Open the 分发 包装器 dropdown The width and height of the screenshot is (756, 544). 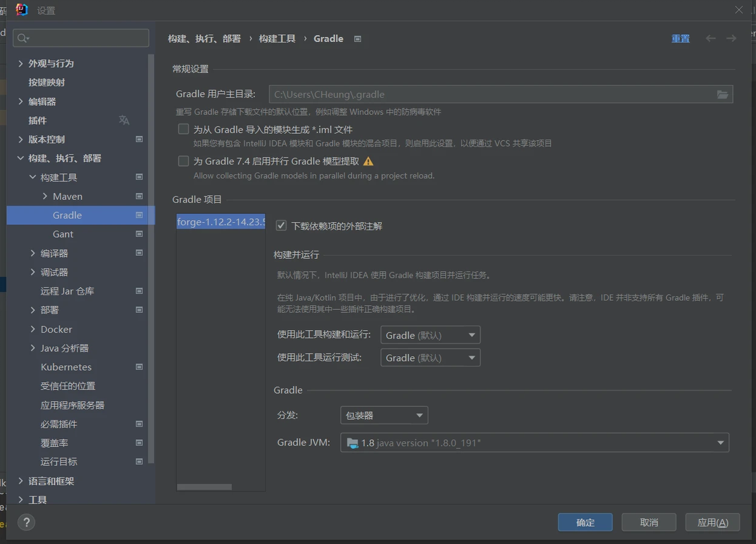(384, 415)
